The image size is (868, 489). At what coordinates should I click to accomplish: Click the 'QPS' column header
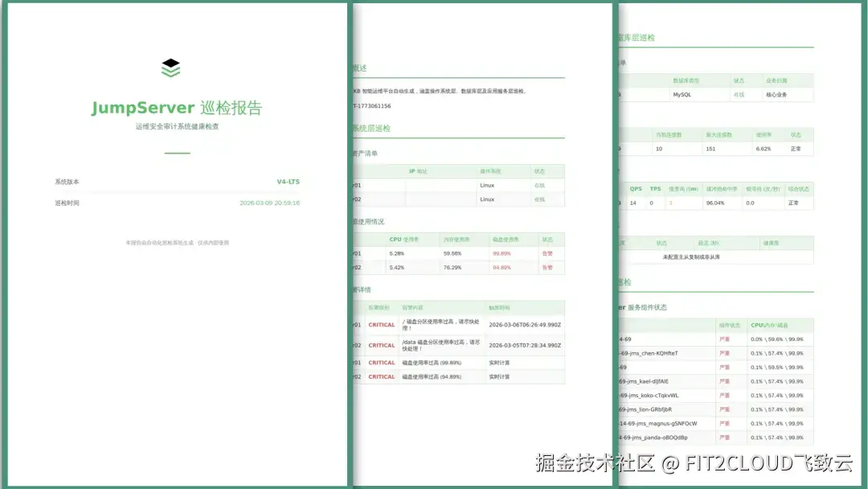click(636, 189)
